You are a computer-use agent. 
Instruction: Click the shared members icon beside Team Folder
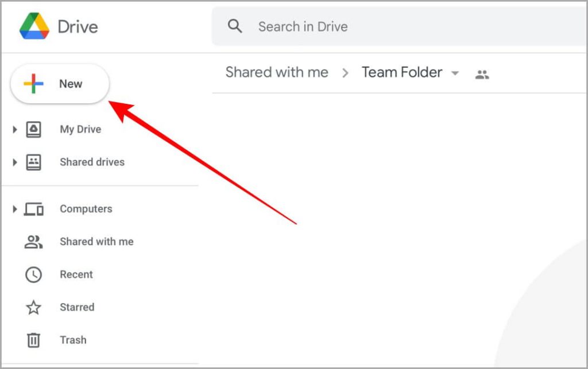482,73
